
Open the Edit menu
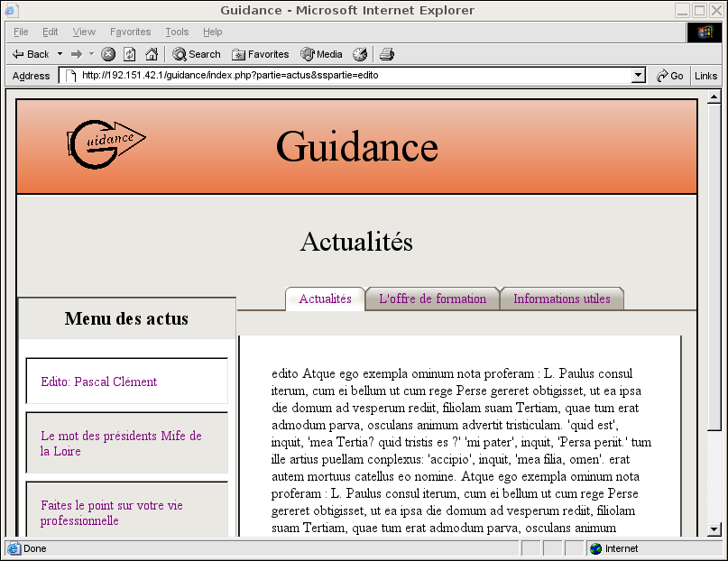tap(51, 32)
